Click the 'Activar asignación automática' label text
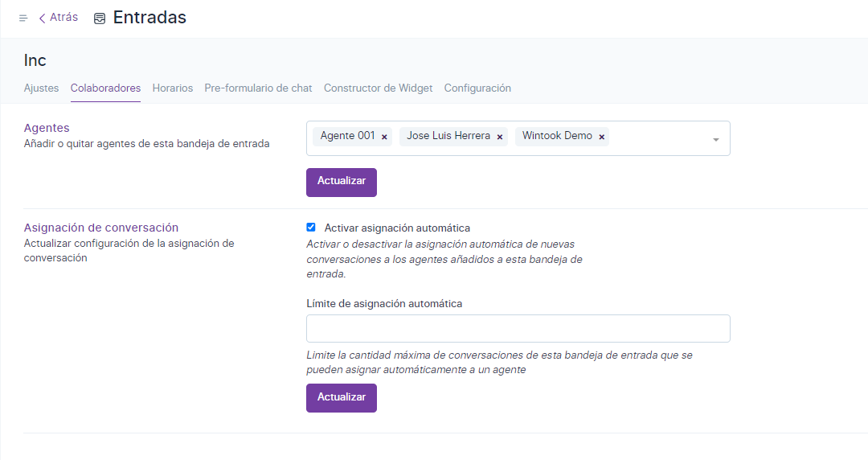The width and height of the screenshot is (868, 460). (397, 228)
